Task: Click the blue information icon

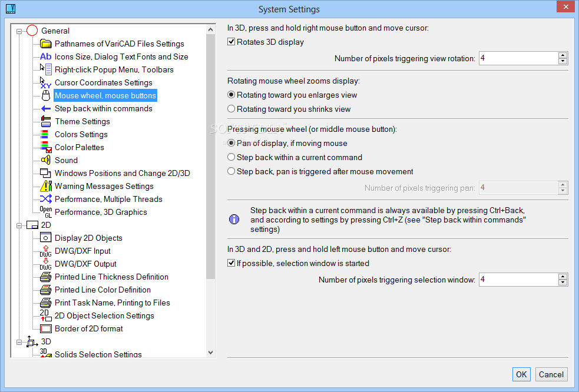Action: (x=234, y=220)
